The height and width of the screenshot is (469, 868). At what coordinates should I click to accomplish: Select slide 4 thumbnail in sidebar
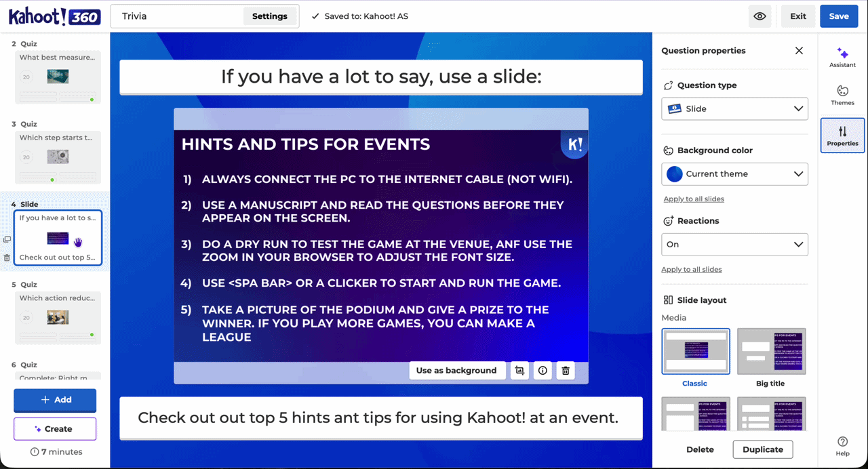(58, 237)
